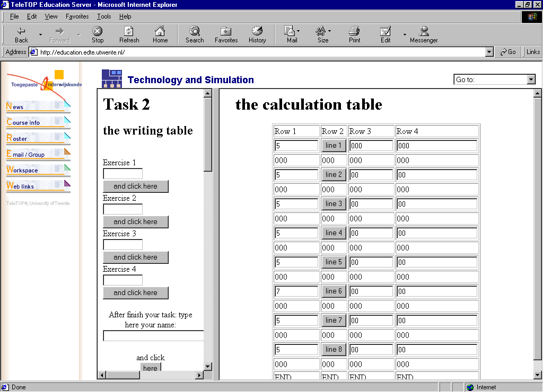543x392 pixels.
Task: Click 'and click here' under Exercise 4
Action: pos(135,293)
